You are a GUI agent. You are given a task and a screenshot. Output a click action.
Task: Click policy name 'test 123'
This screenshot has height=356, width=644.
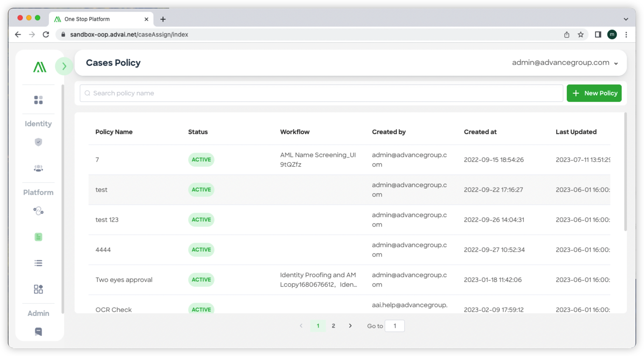tap(107, 220)
